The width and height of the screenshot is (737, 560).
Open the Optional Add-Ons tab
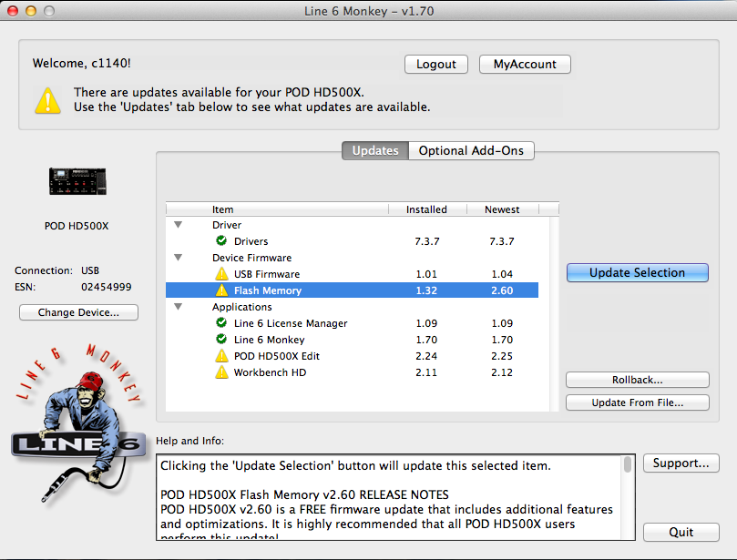coord(471,150)
